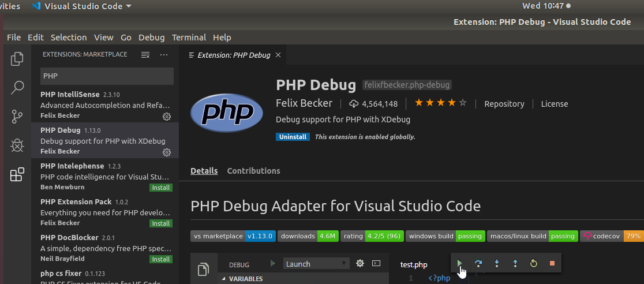Open the View menu
This screenshot has width=644, height=284.
(x=103, y=38)
